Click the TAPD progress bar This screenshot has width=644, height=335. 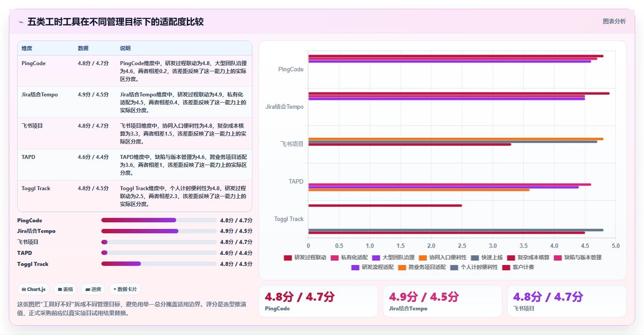(x=159, y=253)
